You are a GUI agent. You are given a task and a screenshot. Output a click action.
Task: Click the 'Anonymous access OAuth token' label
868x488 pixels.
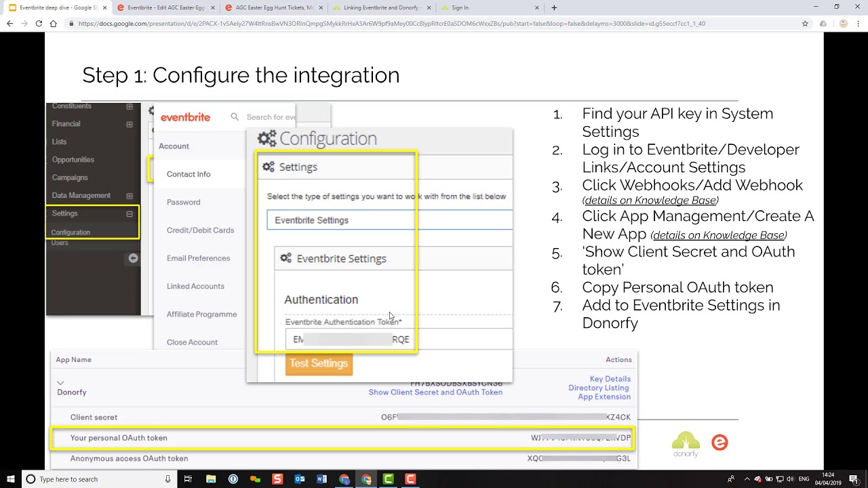[129, 459]
